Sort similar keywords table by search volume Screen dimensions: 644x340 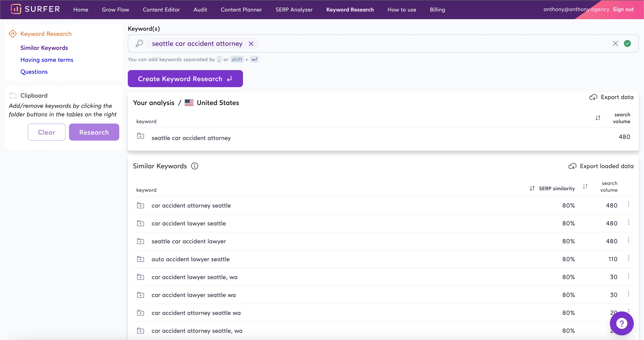(585, 186)
